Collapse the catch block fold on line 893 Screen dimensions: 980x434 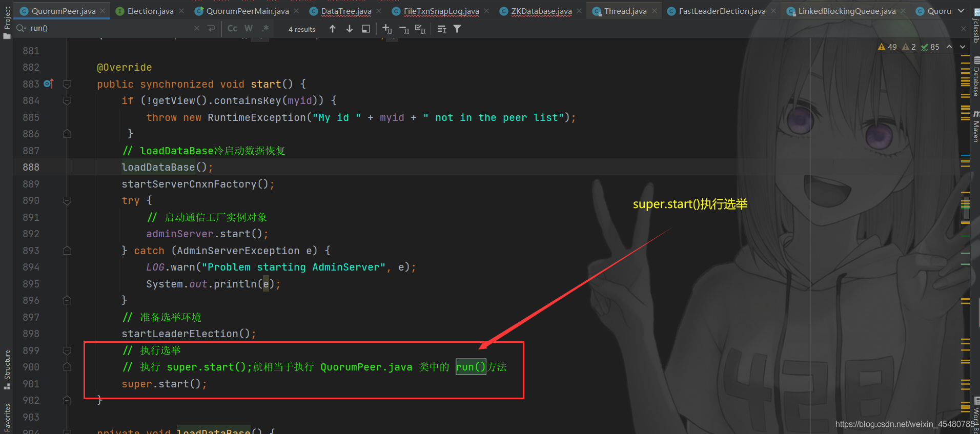[67, 251]
